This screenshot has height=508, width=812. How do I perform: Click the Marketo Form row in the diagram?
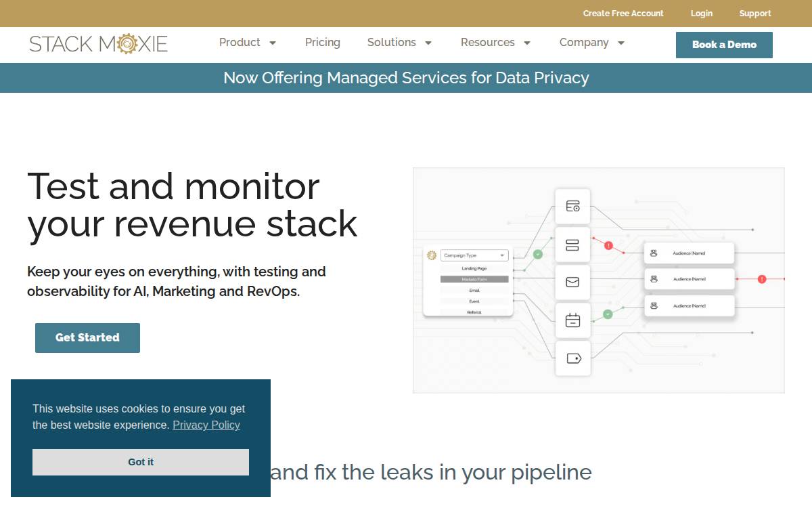(x=474, y=279)
